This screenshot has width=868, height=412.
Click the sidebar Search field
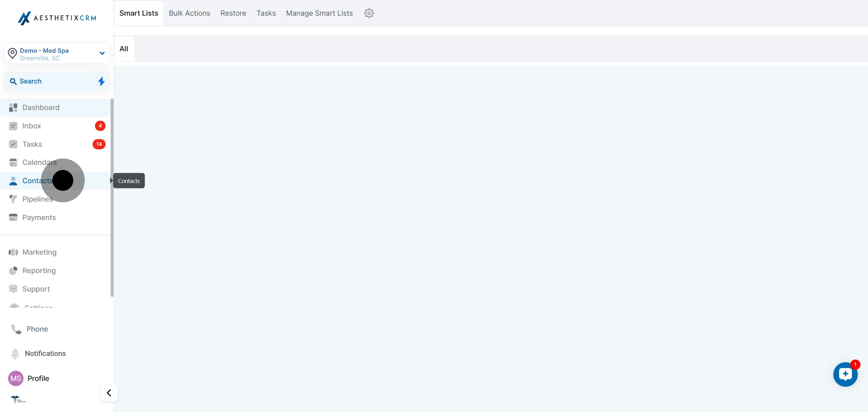[x=51, y=81]
